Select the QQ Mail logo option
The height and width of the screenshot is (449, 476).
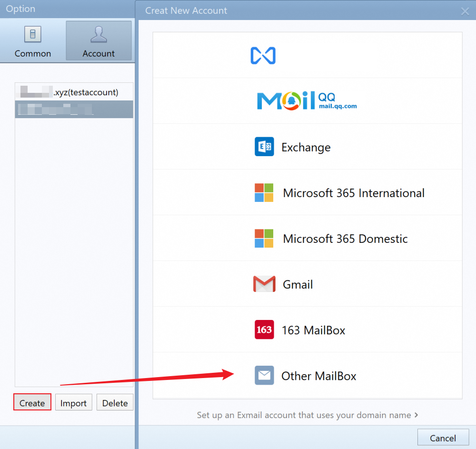pos(307,101)
